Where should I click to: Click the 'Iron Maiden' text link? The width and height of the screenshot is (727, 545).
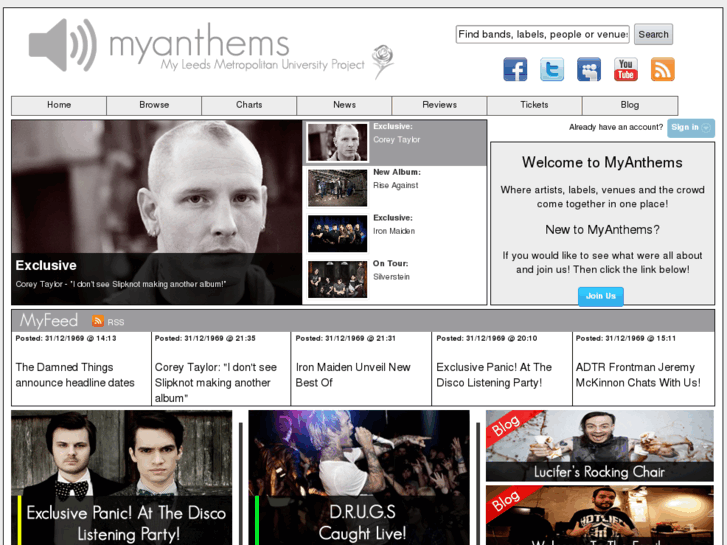click(394, 231)
